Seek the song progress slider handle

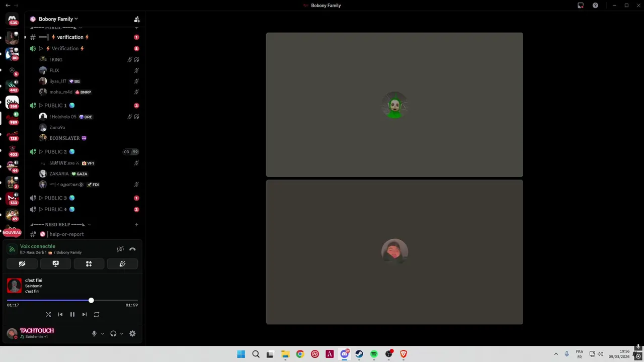91,300
